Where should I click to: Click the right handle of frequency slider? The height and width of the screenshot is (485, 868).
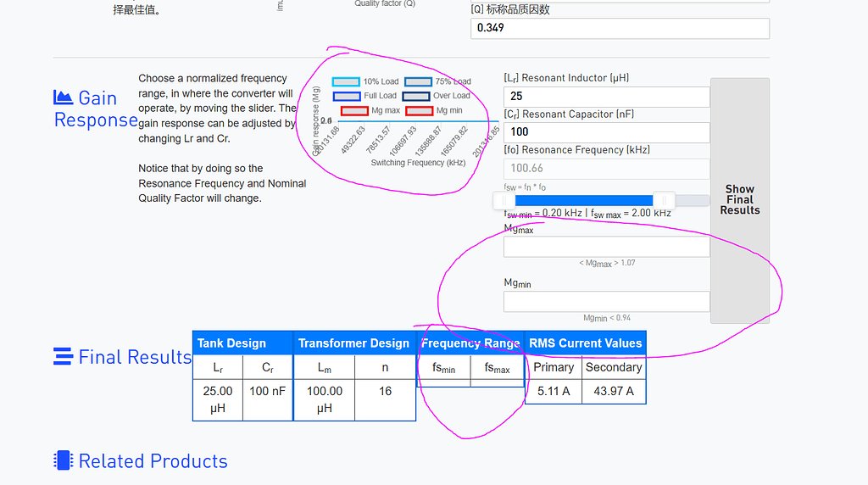point(665,200)
